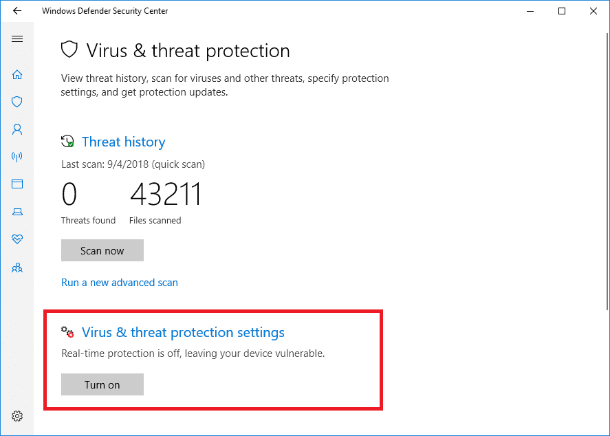Open Threat history link
Viewport: 610px width, 436px height.
123,142
